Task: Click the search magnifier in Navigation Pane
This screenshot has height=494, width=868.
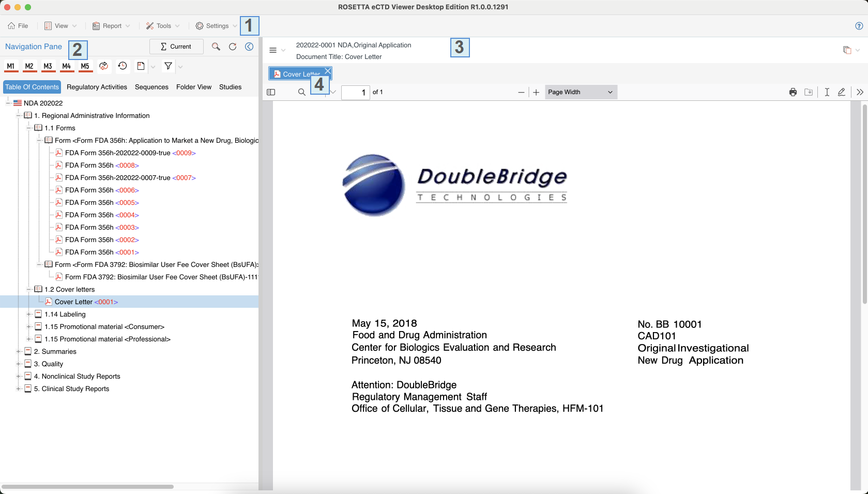Action: point(216,47)
